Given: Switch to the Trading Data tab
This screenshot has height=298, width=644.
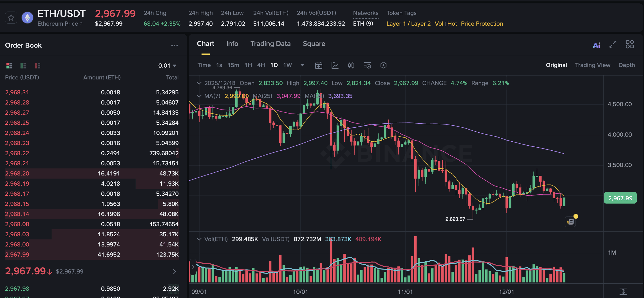Looking at the screenshot, I should (270, 44).
